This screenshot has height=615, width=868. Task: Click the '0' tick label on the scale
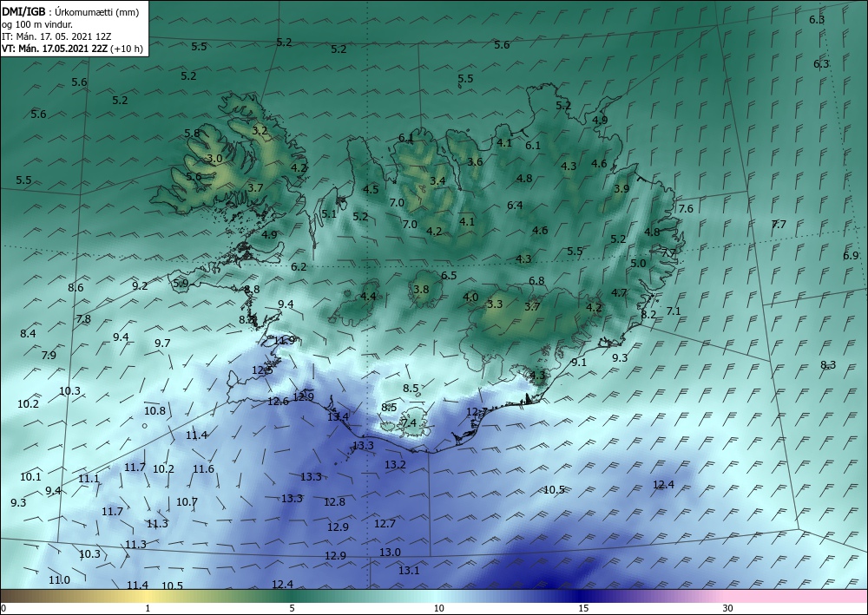[x=3, y=608]
